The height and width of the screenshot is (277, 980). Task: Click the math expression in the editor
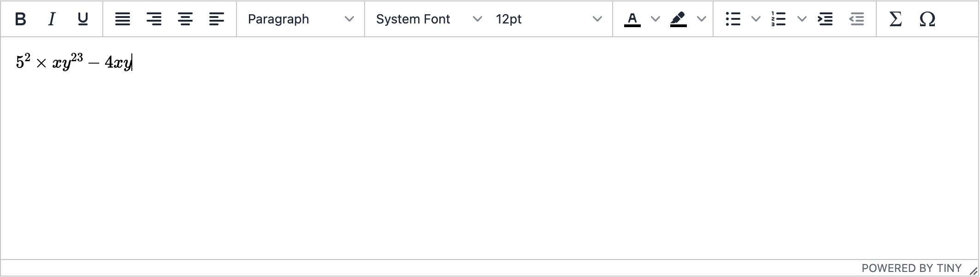(x=74, y=62)
